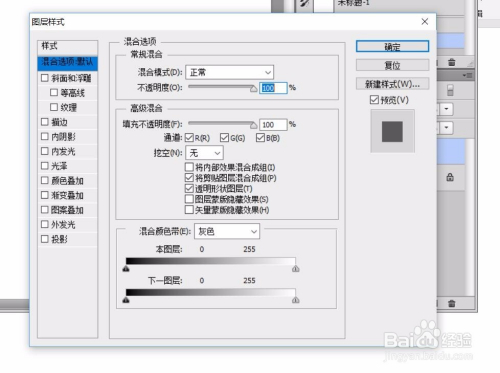Enable the 内阴影 checkbox
The width and height of the screenshot is (500, 373).
click(45, 136)
